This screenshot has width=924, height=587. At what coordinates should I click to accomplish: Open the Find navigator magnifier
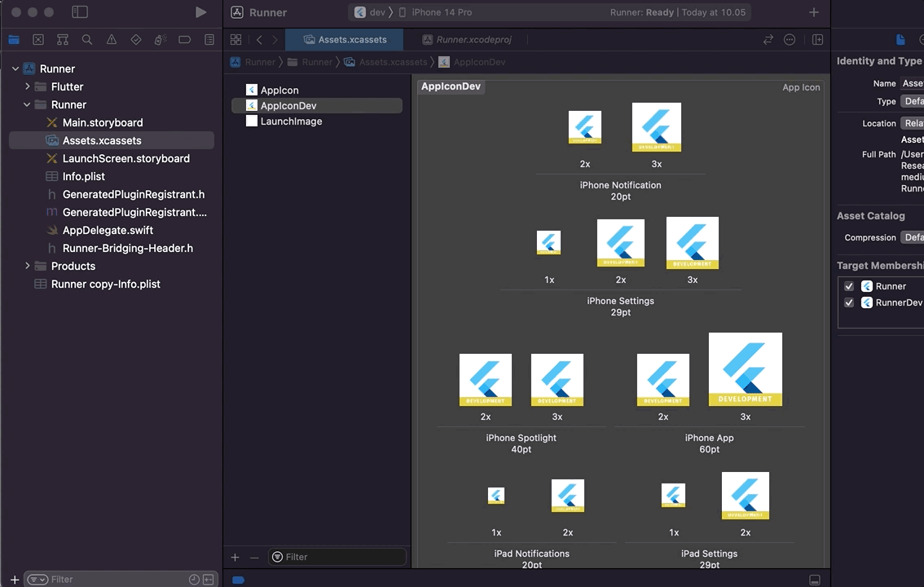point(87,39)
